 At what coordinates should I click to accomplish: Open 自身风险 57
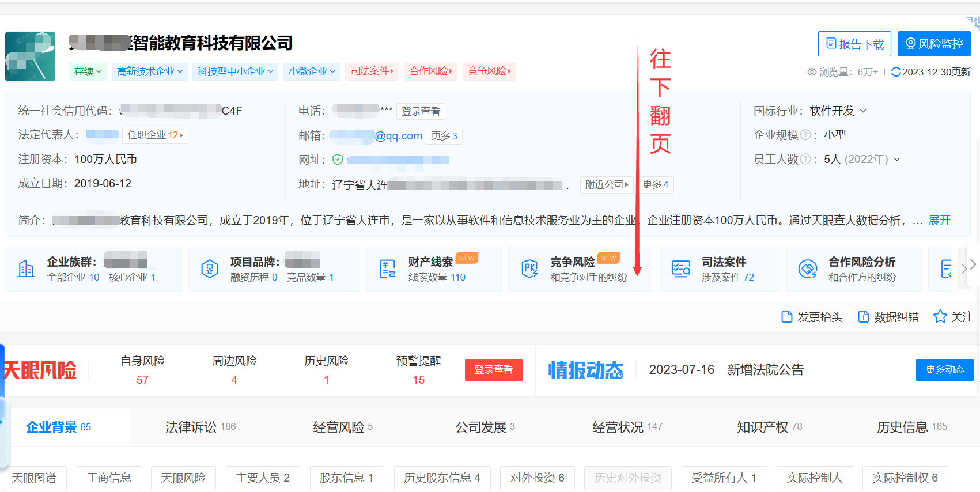coord(142,370)
